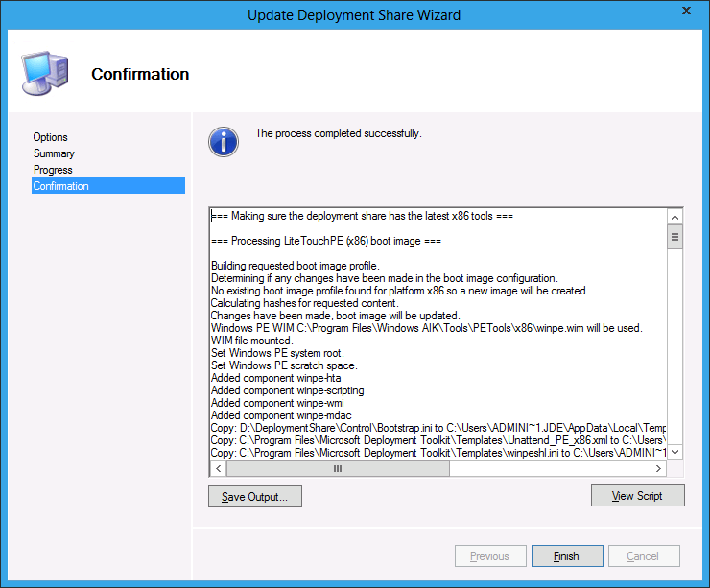Select the Options step in sidebar
710x588 pixels.
click(x=51, y=137)
